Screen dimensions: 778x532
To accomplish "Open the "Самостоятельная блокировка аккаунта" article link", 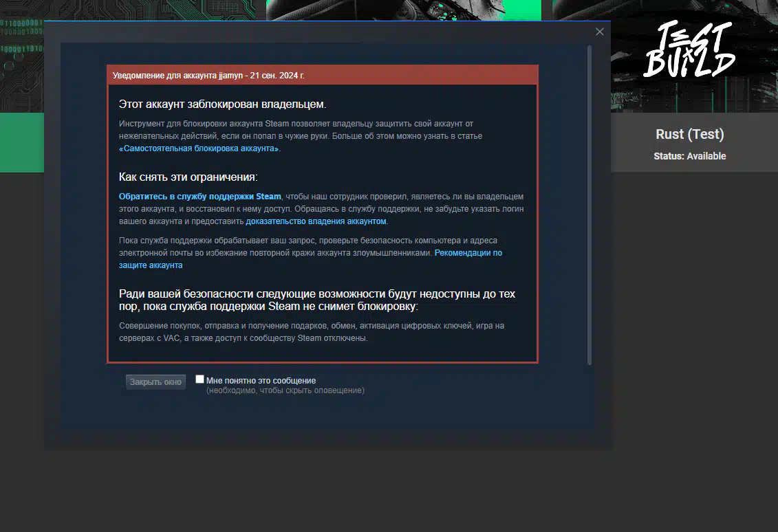I will click(x=199, y=148).
